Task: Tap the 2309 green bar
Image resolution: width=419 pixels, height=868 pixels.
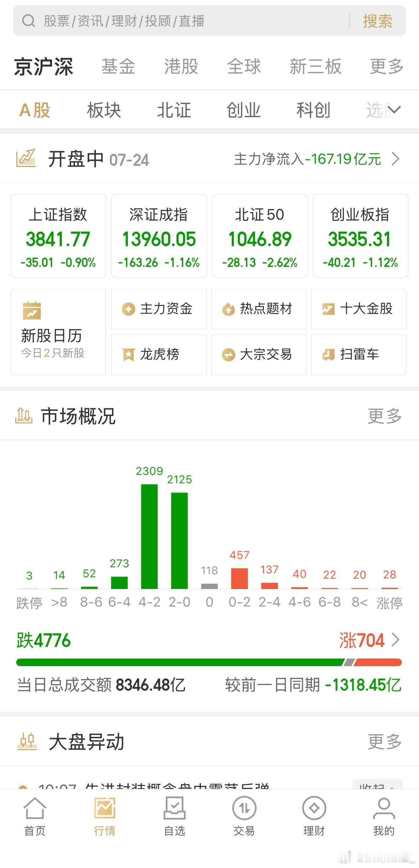Action: (x=149, y=536)
